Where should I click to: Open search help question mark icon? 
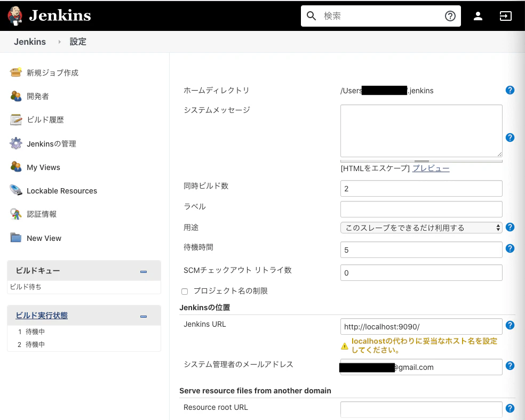pyautogui.click(x=450, y=15)
